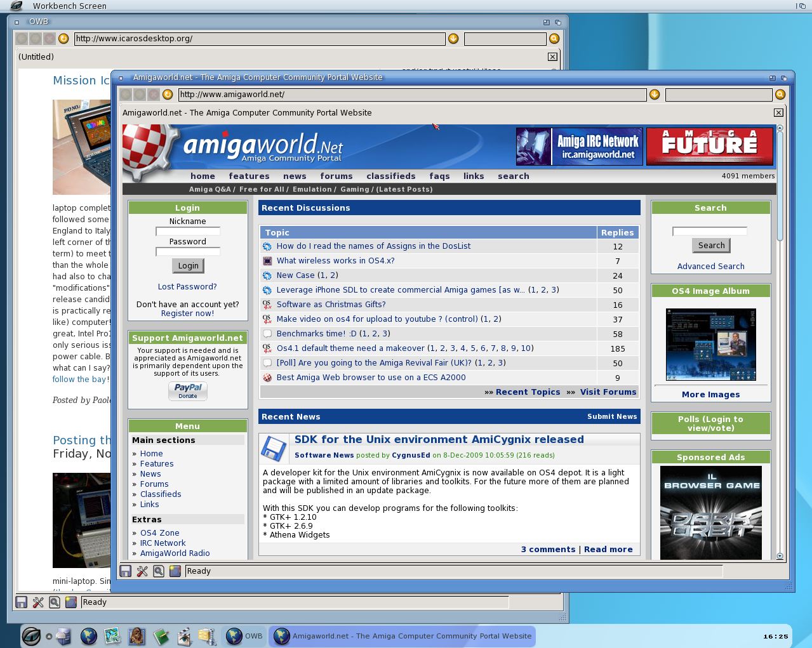This screenshot has width=812, height=648.
Task: Click the PayPal Donate button
Action: (x=188, y=391)
